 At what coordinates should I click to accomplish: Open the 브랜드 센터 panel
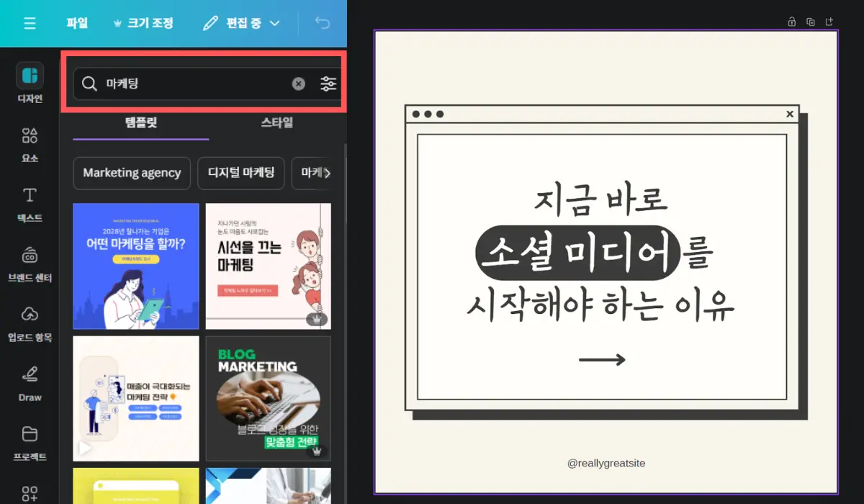point(29,260)
